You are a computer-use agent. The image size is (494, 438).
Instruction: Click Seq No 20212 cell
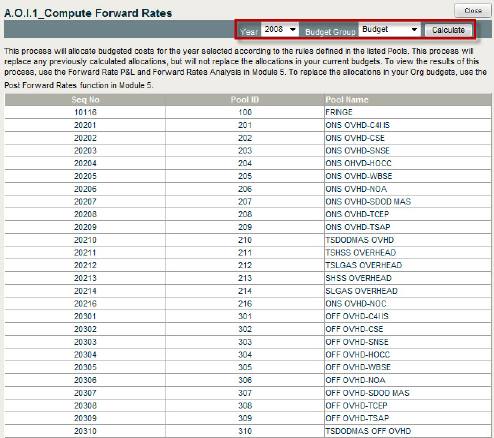(x=85, y=265)
